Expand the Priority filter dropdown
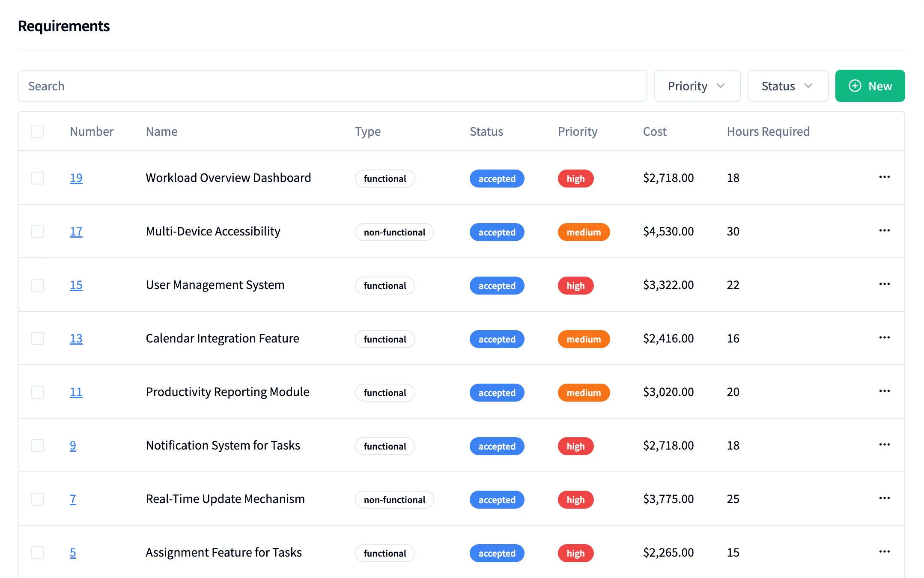This screenshot has height=578, width=924. point(697,86)
